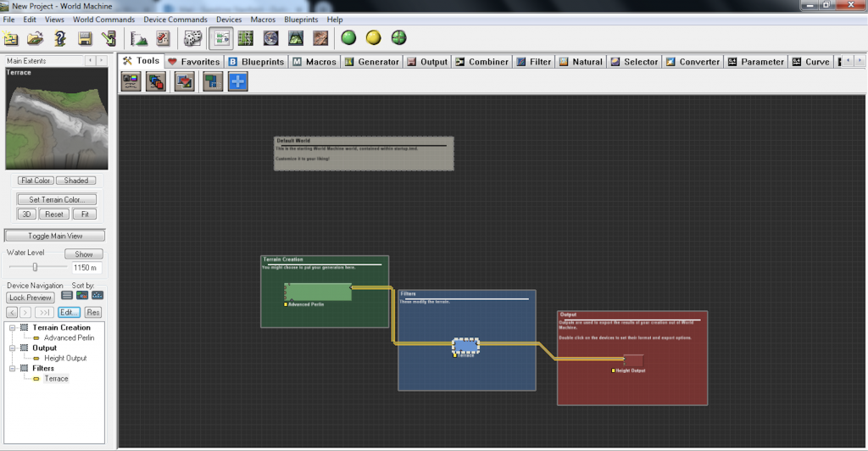This screenshot has width=868, height=451.
Task: Click the question mark help icon
Action: click(60, 38)
